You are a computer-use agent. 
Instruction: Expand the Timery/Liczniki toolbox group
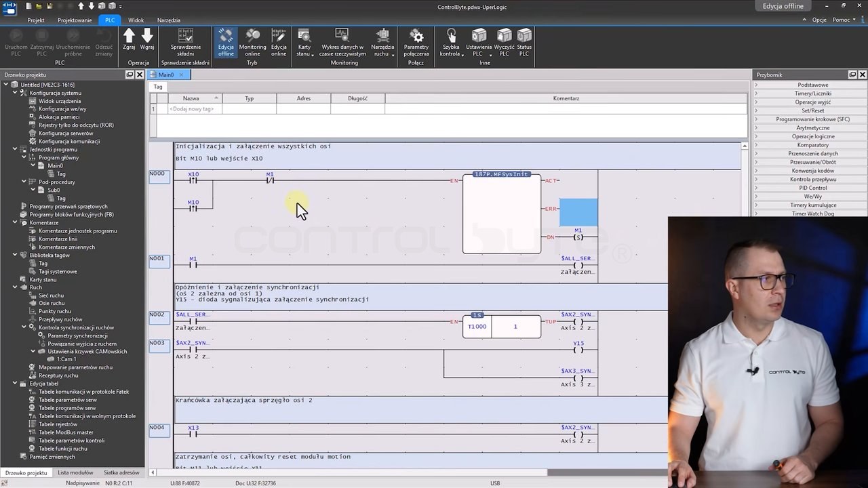812,94
